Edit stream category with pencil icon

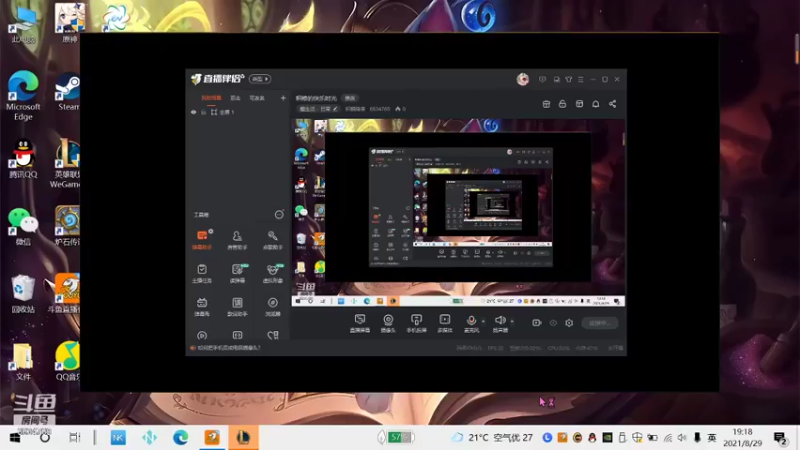pos(335,109)
